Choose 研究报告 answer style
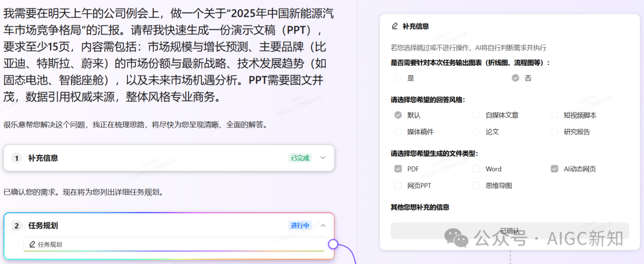 (x=555, y=132)
